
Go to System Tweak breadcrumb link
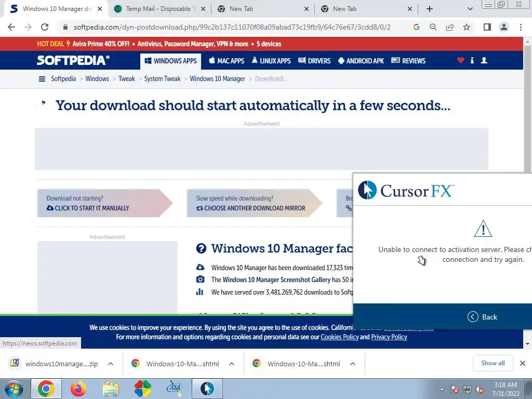click(162, 79)
